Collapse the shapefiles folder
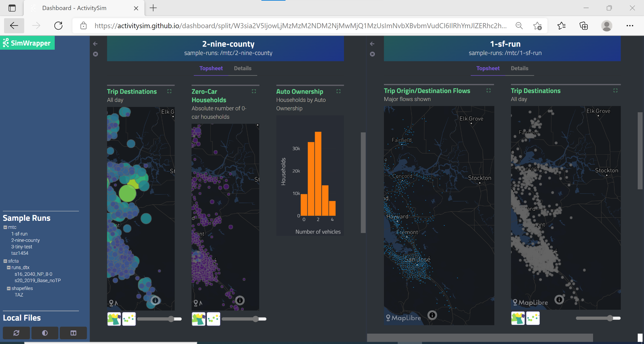The height and width of the screenshot is (344, 644). coord(9,288)
